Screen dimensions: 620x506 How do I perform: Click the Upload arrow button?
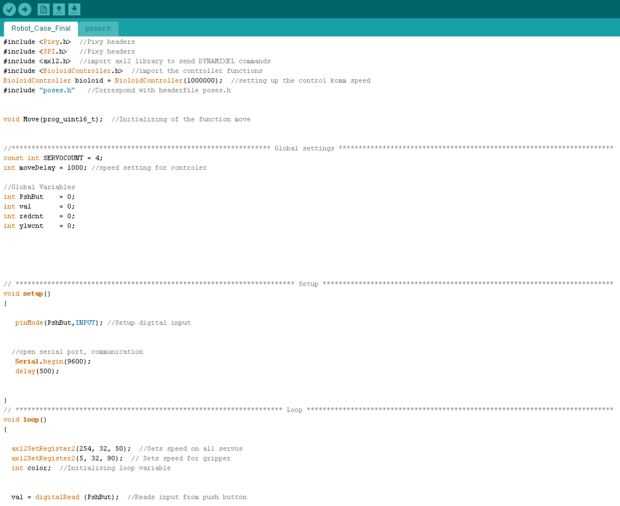tap(25, 9)
